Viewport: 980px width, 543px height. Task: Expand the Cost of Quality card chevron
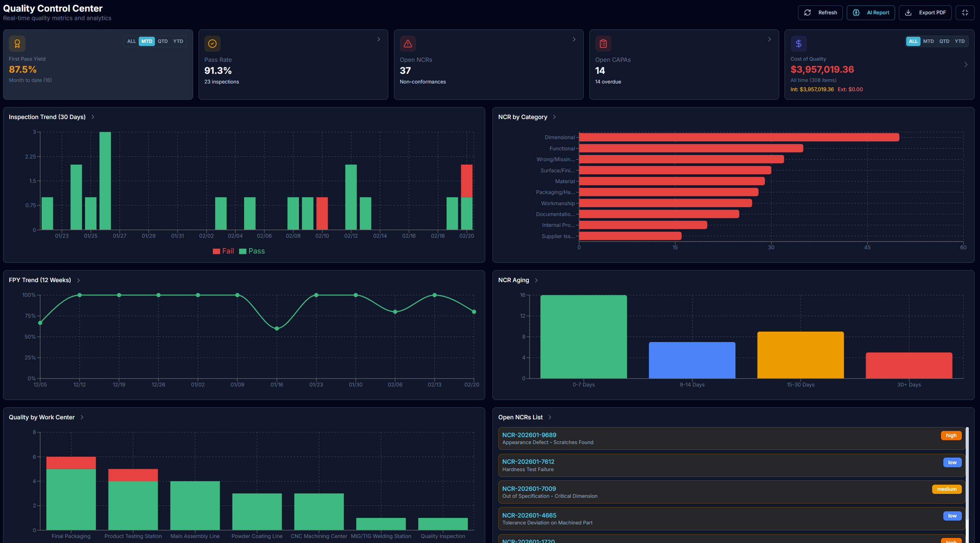[966, 65]
